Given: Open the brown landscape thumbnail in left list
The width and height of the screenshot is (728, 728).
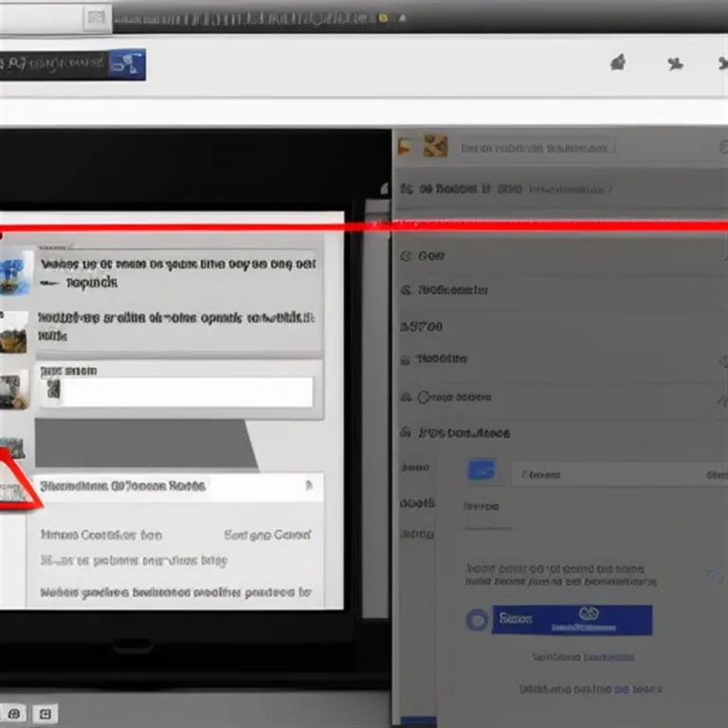Looking at the screenshot, I should pyautogui.click(x=14, y=333).
